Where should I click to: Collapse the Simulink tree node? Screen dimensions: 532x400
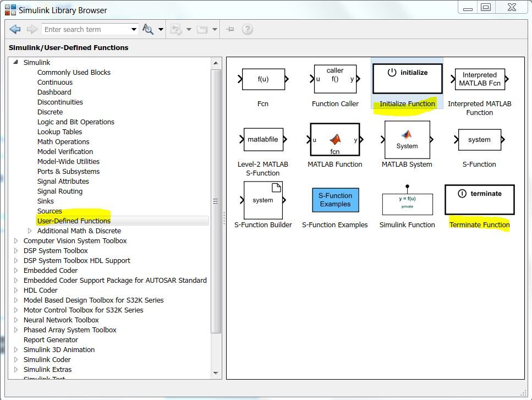(15, 62)
